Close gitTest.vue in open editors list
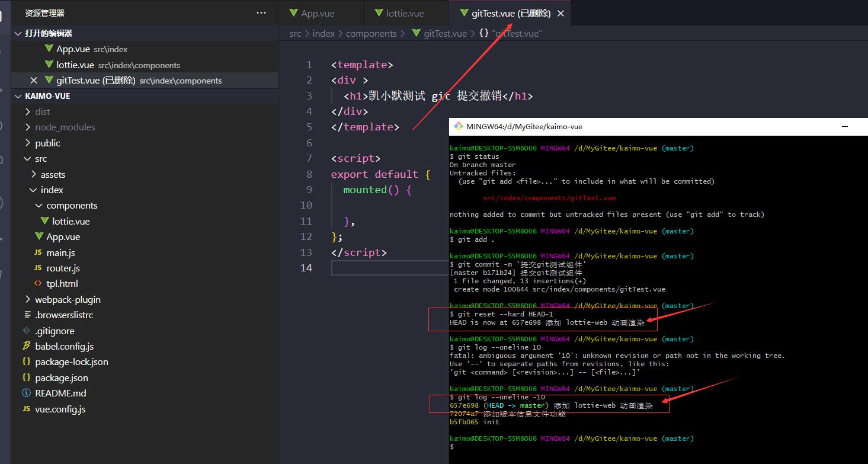The width and height of the screenshot is (868, 464). coord(33,81)
